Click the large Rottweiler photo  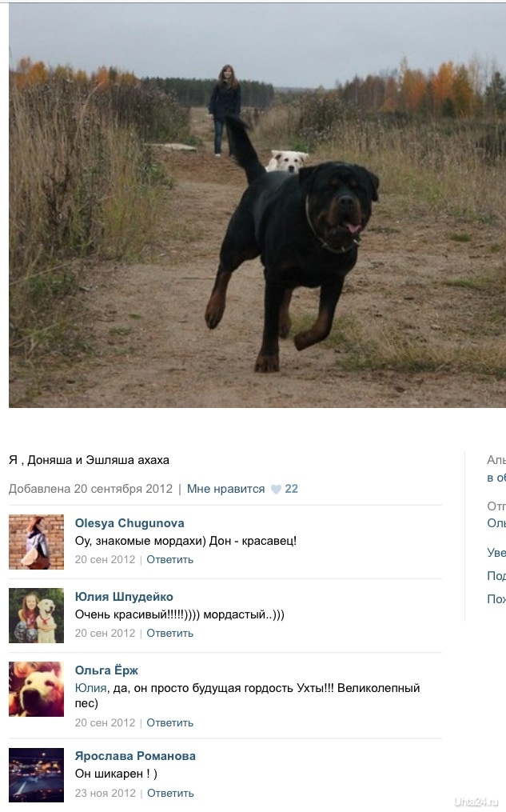257,205
